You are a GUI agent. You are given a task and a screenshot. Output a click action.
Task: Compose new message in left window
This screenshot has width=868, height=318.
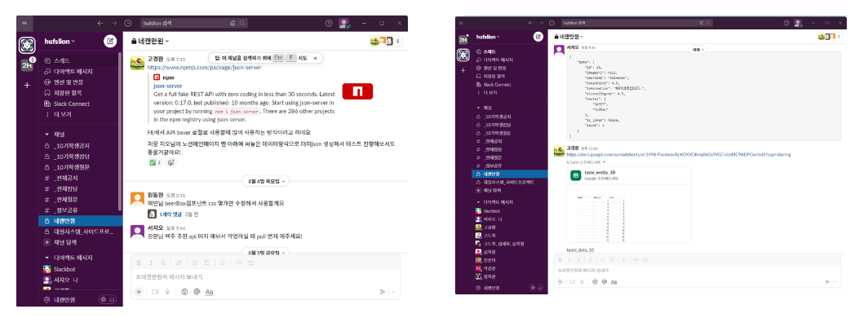[x=110, y=41]
